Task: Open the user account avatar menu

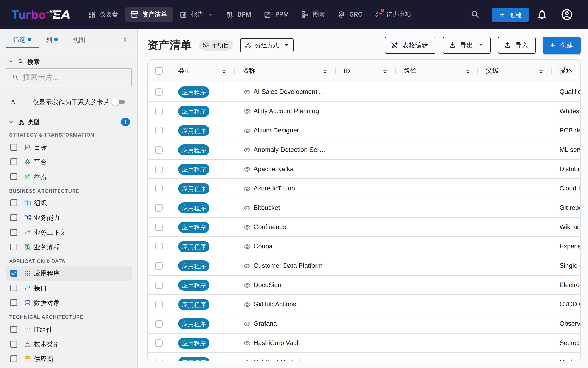Action: [567, 14]
